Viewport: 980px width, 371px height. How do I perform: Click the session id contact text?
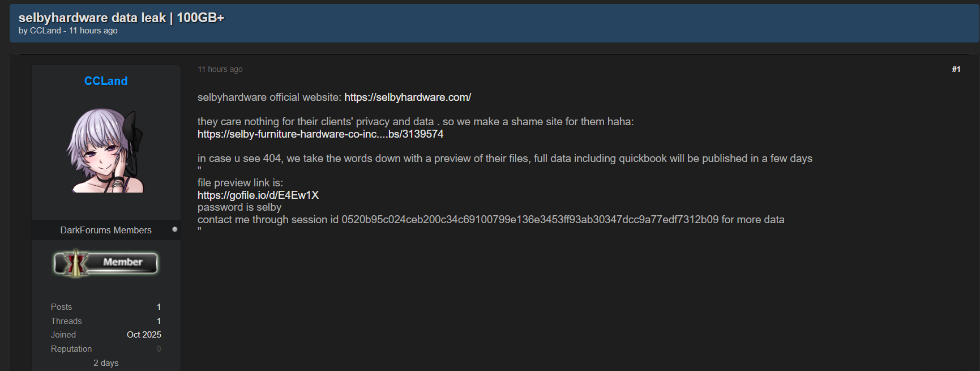[x=490, y=220]
